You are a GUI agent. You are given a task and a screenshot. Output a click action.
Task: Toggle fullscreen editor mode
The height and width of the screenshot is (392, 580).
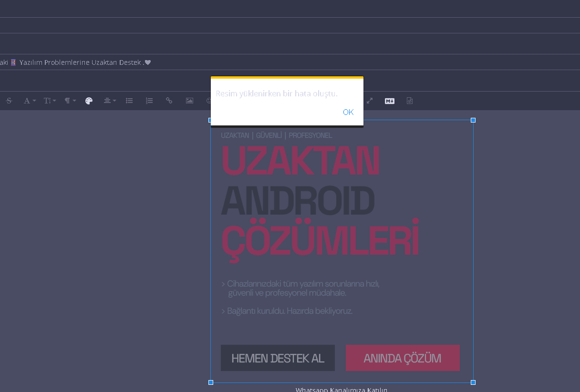pos(370,101)
